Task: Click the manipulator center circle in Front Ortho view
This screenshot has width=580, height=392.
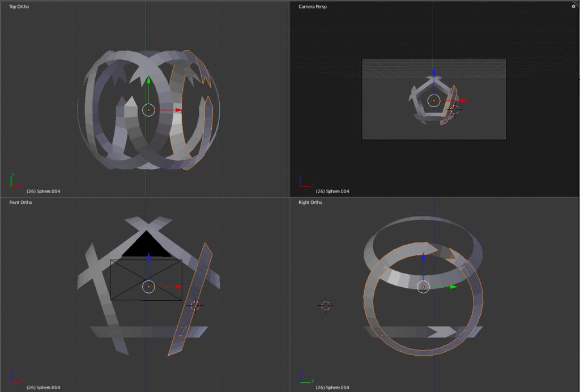Action: [149, 287]
